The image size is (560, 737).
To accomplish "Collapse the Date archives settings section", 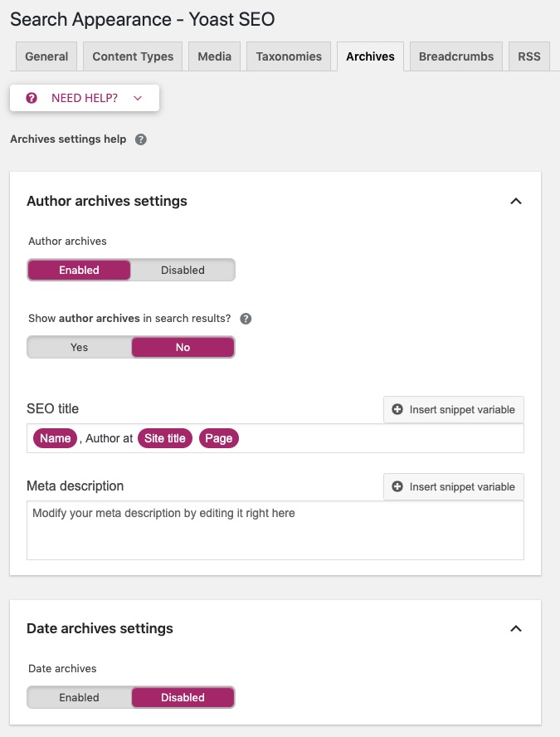I will pyautogui.click(x=516, y=629).
